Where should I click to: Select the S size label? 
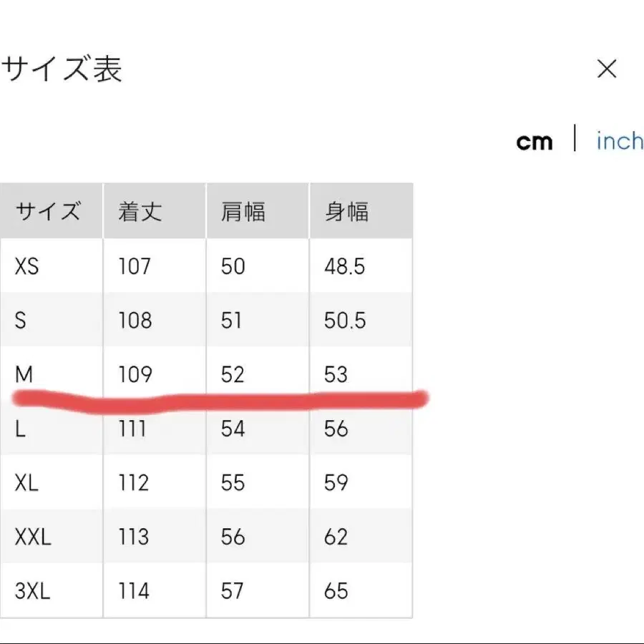tap(19, 320)
